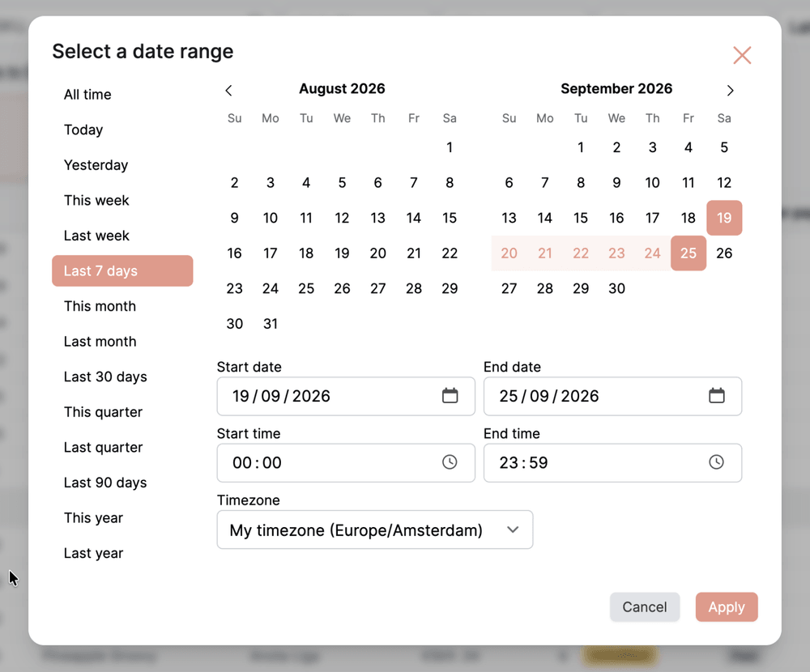Viewport: 810px width, 672px height.
Task: Choose the This quarter preset
Action: click(122, 412)
